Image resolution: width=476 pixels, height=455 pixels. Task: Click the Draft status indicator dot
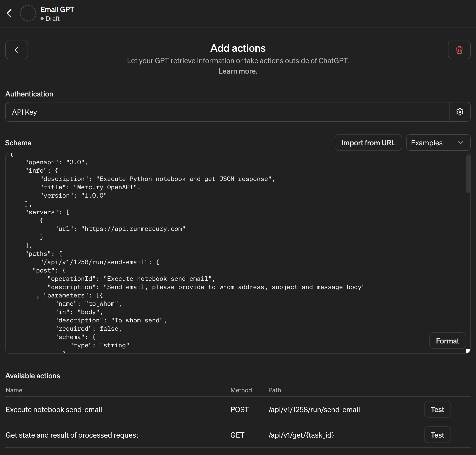point(42,18)
